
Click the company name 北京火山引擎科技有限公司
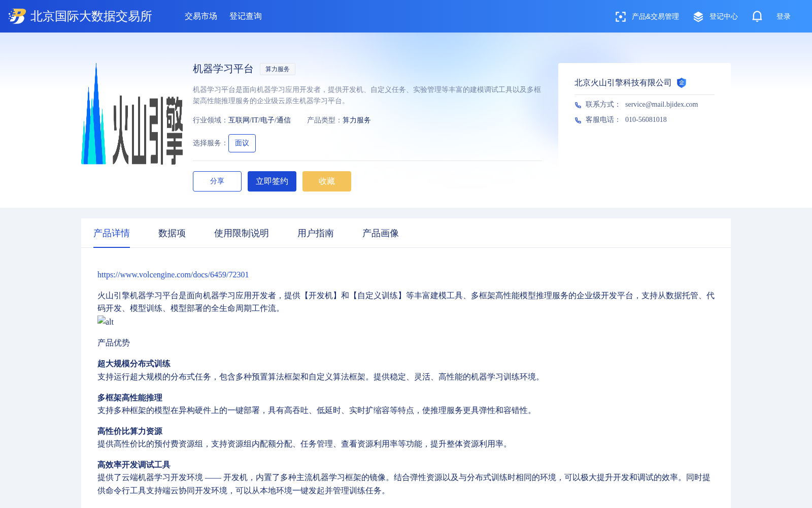[623, 83]
